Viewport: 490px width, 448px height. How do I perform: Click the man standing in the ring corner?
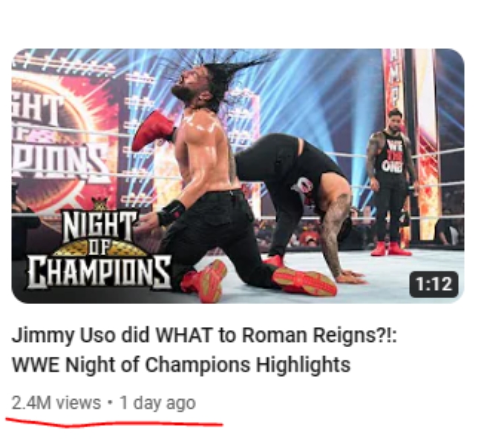tap(391, 182)
